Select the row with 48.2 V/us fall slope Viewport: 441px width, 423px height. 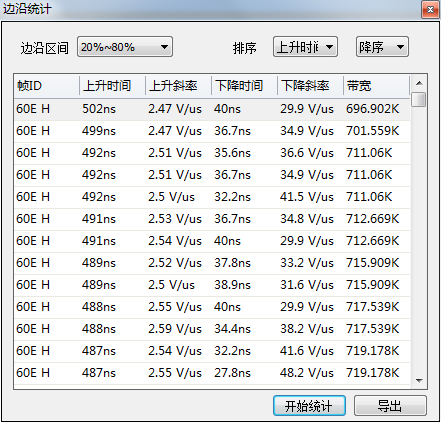tap(212, 373)
